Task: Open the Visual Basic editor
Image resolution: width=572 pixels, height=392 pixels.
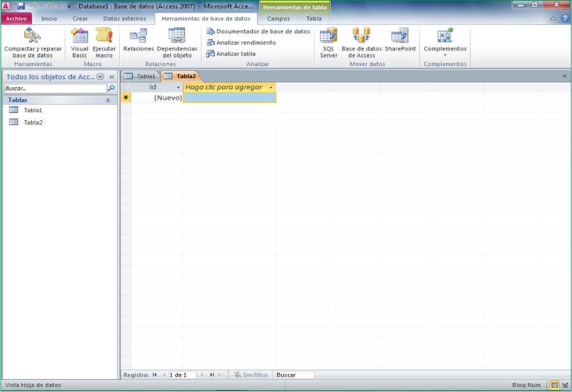Action: pos(79,43)
